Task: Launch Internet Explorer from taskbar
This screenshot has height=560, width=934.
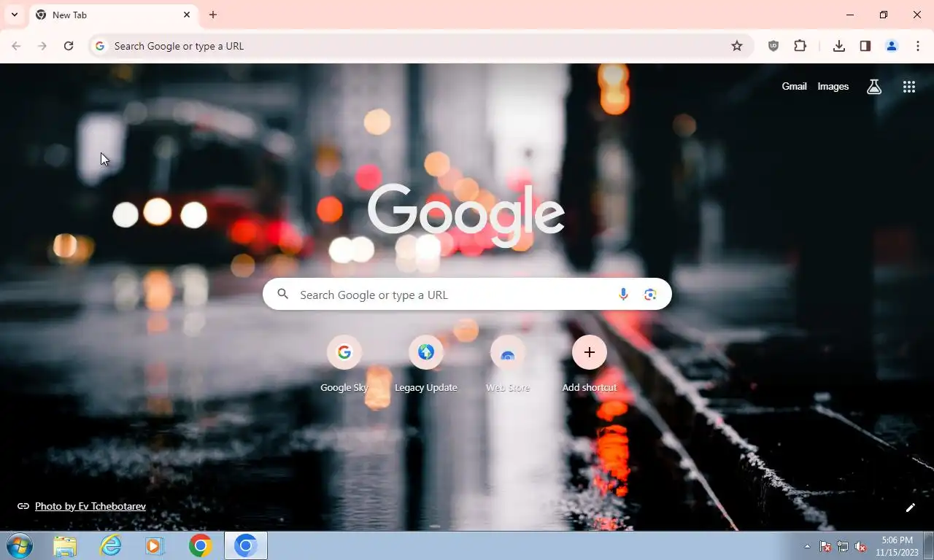Action: tap(110, 545)
